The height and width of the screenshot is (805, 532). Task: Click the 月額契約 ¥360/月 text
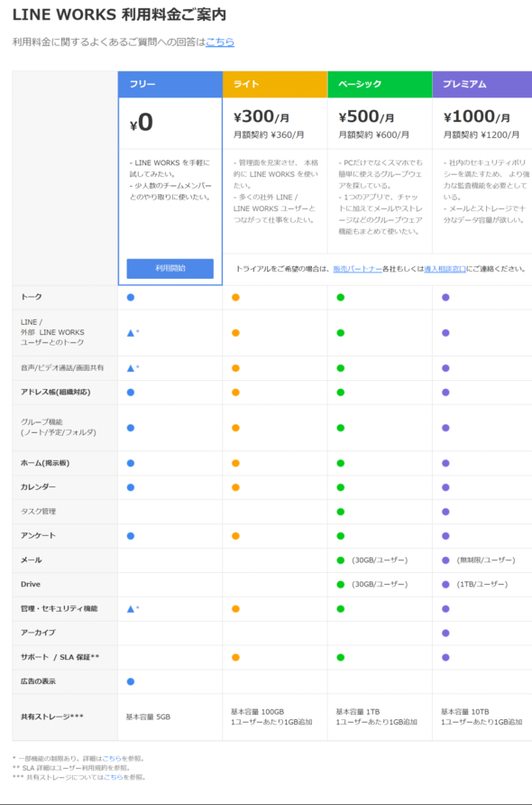click(269, 135)
